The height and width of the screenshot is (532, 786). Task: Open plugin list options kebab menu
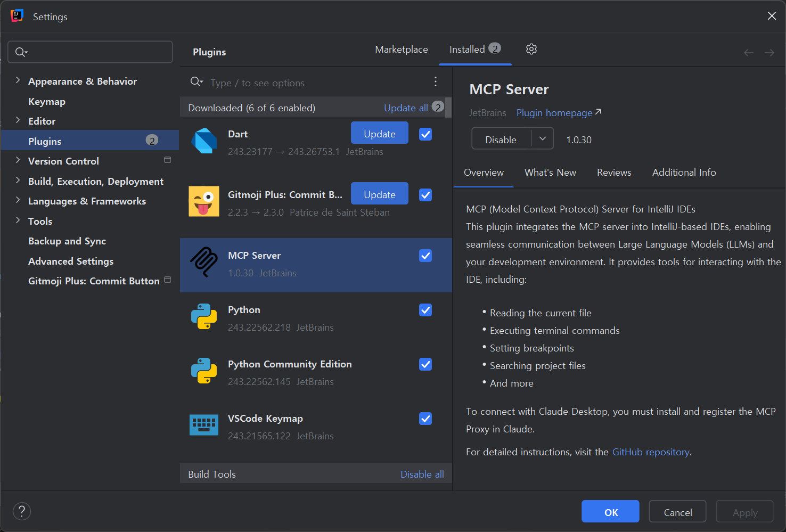[436, 81]
